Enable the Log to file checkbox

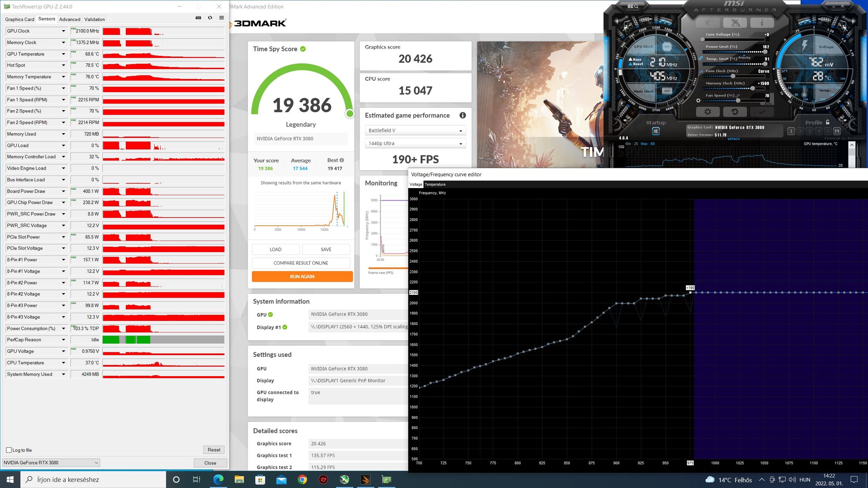(9, 450)
